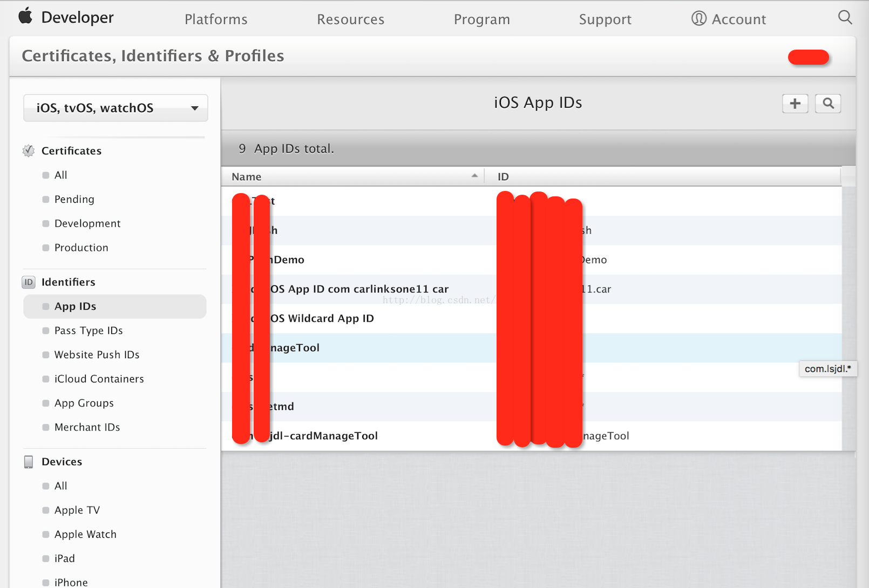The image size is (869, 588).
Task: Open the Platforms menu
Action: pos(216,19)
